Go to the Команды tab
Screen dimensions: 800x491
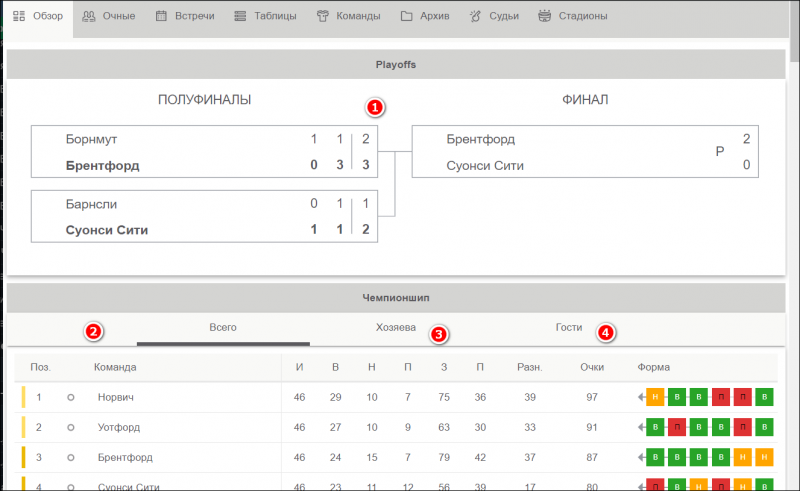point(349,16)
